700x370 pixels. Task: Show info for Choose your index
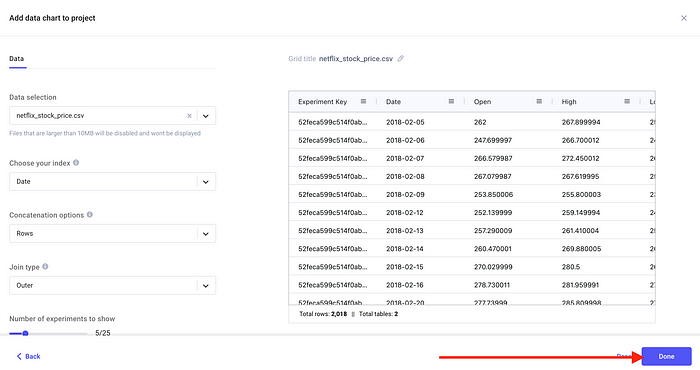coord(76,162)
